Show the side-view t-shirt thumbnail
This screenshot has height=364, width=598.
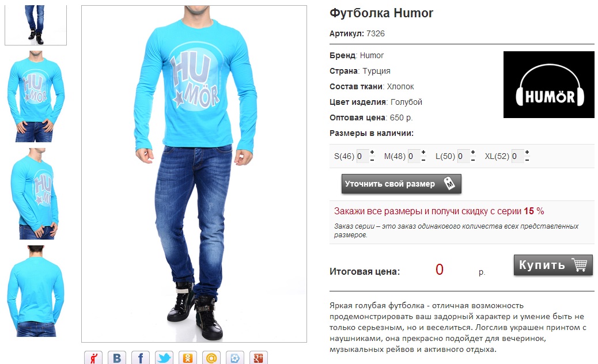36,194
